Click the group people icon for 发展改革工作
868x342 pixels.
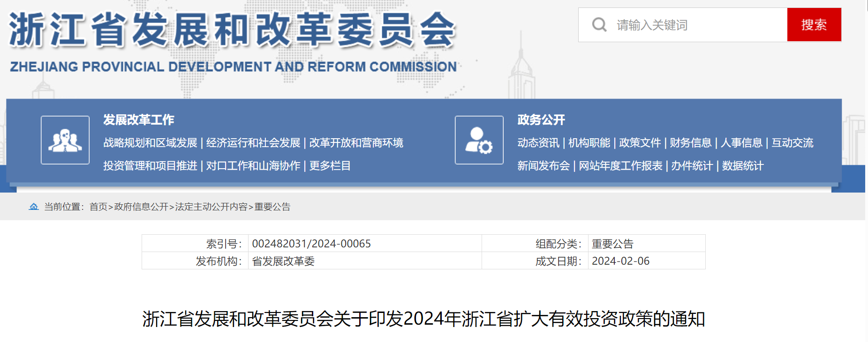click(x=65, y=140)
